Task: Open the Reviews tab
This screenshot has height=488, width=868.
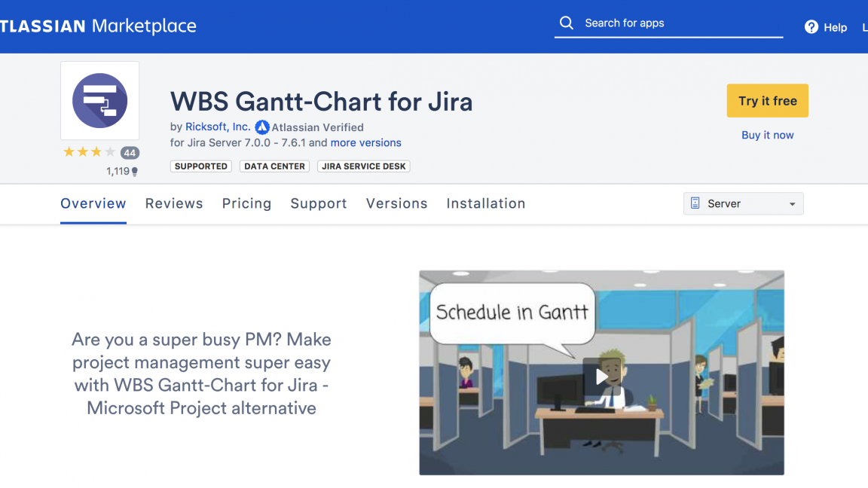Action: pyautogui.click(x=174, y=203)
